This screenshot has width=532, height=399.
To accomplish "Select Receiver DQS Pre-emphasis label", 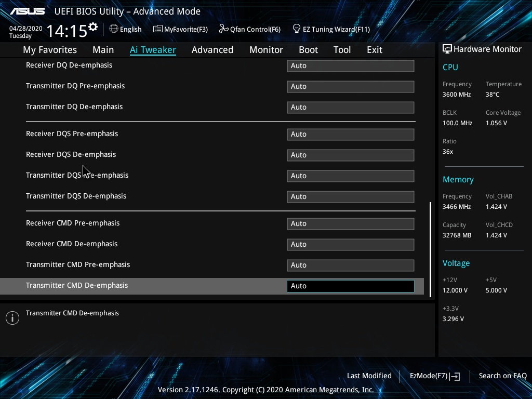I will pyautogui.click(x=72, y=134).
